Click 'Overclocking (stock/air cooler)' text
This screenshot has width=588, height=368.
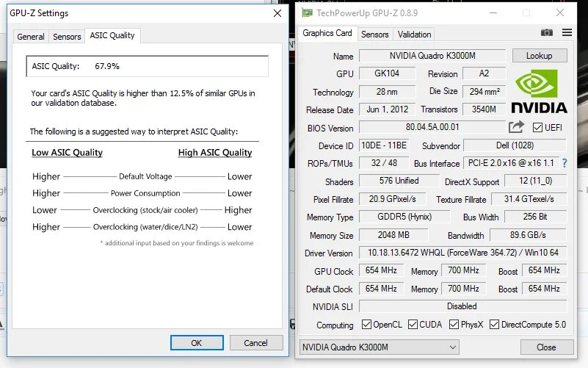145,210
